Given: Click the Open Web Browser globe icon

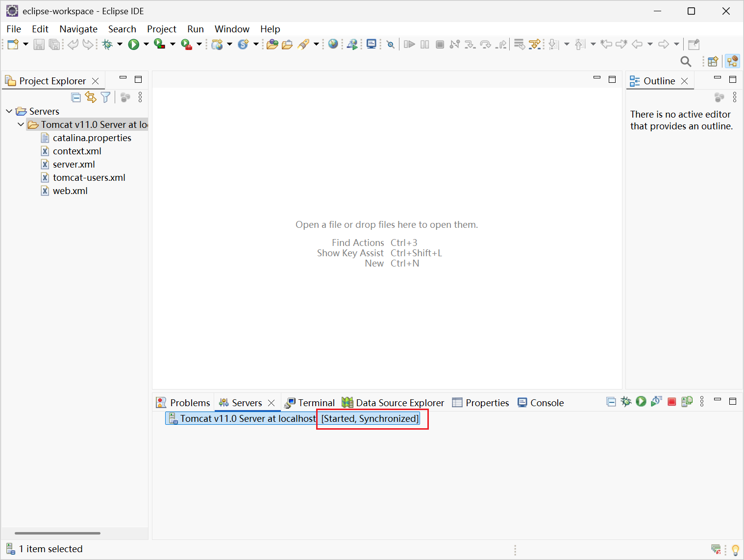Looking at the screenshot, I should [333, 44].
